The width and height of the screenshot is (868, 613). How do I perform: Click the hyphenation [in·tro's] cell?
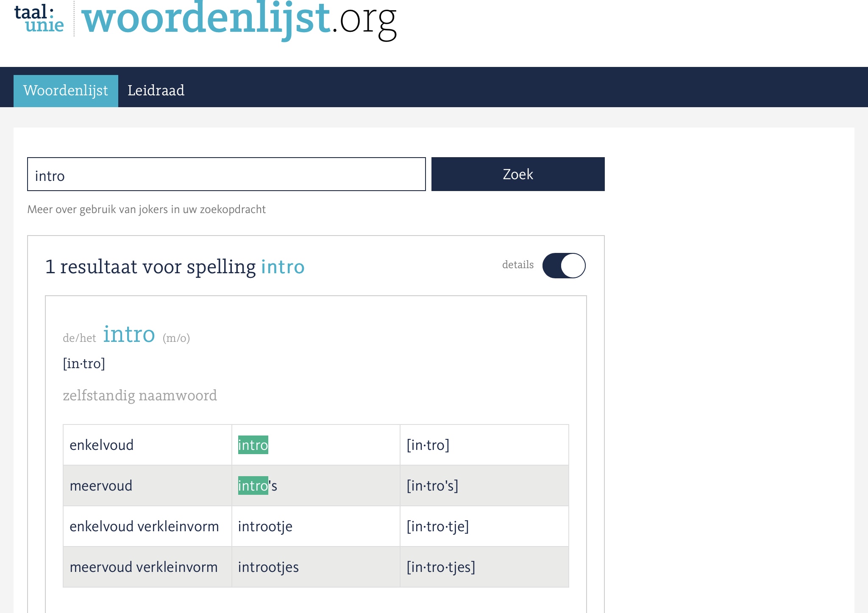pos(432,485)
